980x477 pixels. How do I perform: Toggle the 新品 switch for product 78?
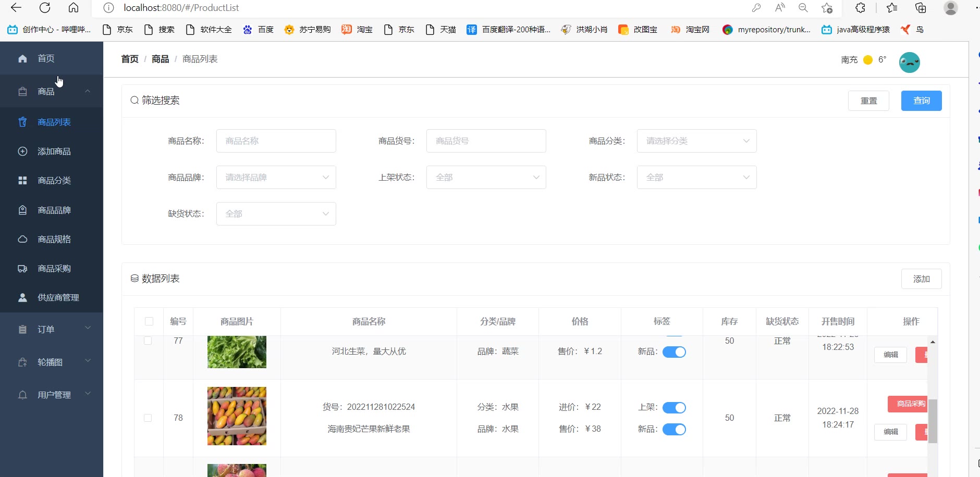674,430
